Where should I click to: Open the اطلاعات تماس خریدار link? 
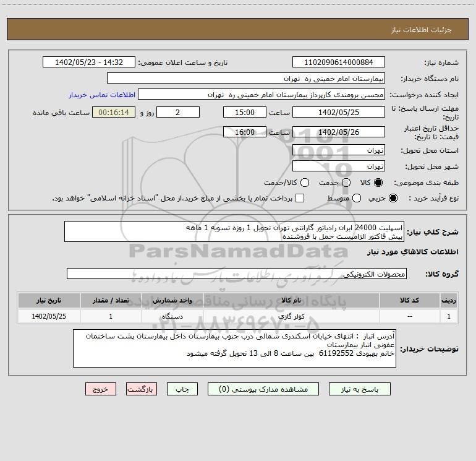pyautogui.click(x=102, y=95)
